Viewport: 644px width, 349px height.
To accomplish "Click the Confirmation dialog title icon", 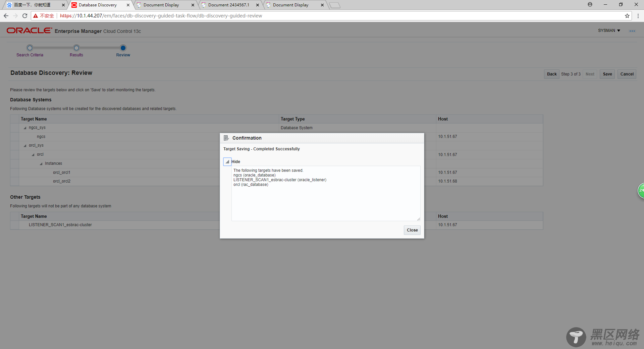I will point(226,138).
